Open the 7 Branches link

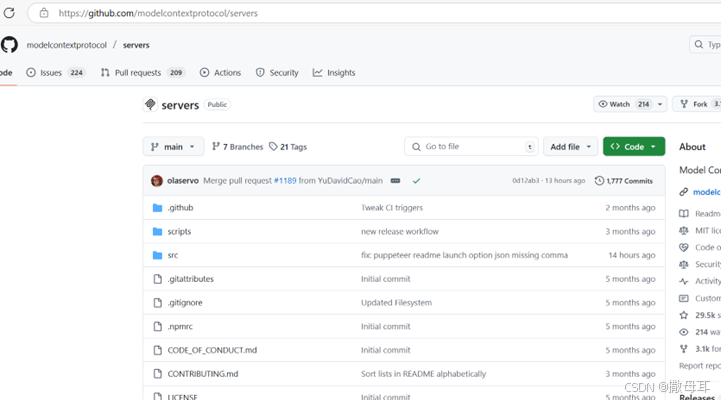coord(237,147)
